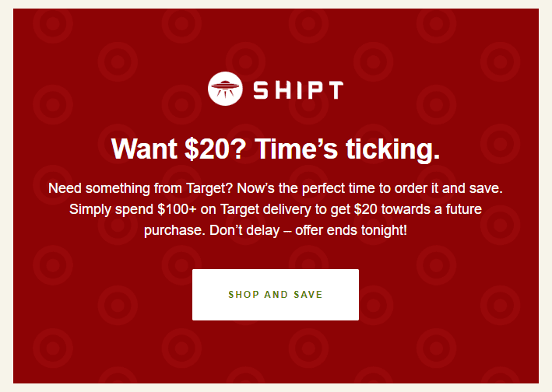Click "$20?" in the headline

(x=216, y=149)
